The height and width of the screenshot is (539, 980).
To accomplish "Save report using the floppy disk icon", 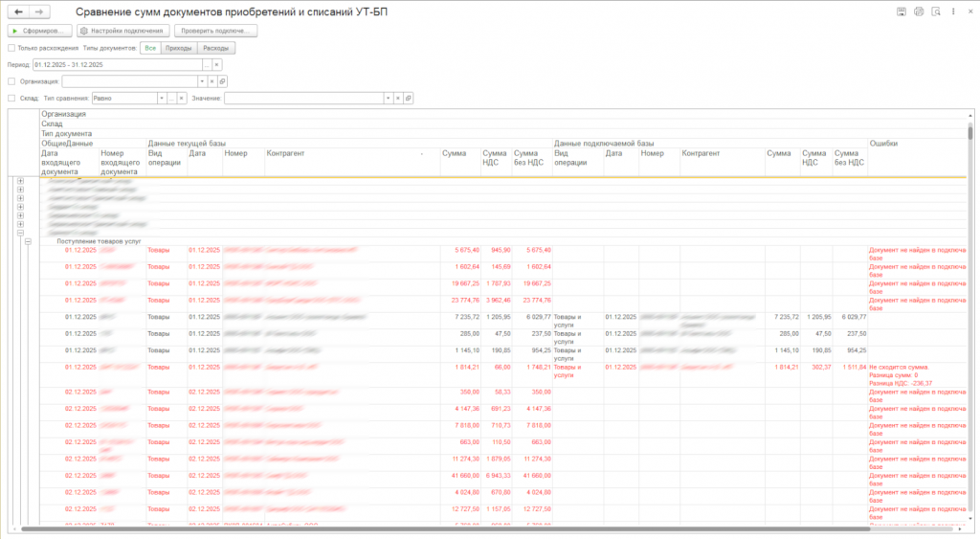I will point(902,11).
